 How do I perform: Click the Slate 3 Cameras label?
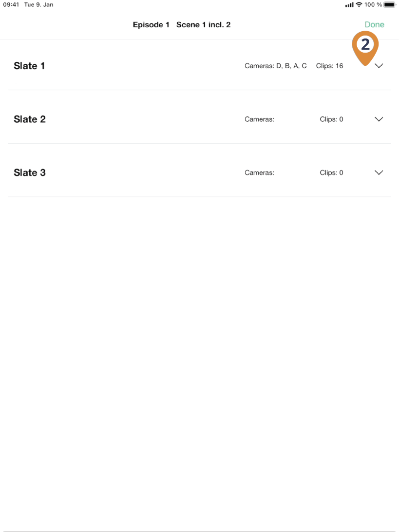(259, 172)
